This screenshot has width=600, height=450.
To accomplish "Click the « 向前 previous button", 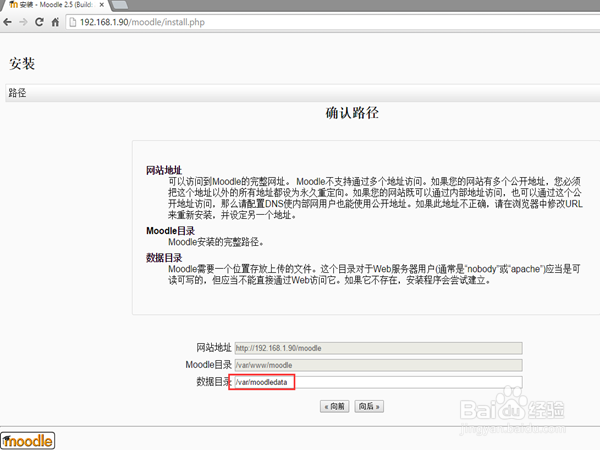I will (334, 406).
